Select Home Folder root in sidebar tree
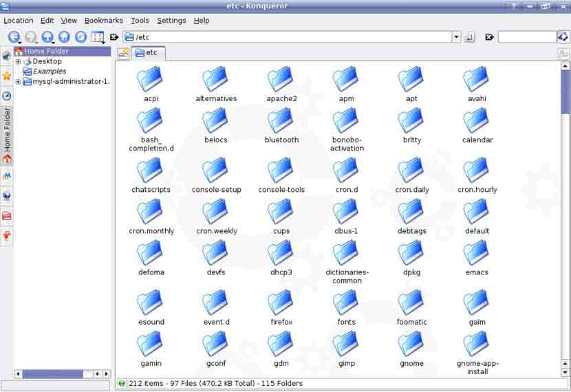This screenshot has height=392, width=571. click(63, 52)
